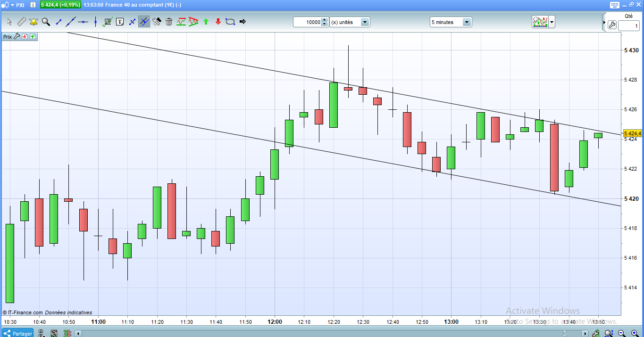Click the cursor details icon beside Partager
Image resolution: width=644 pixels, height=337 pixels.
41,333
